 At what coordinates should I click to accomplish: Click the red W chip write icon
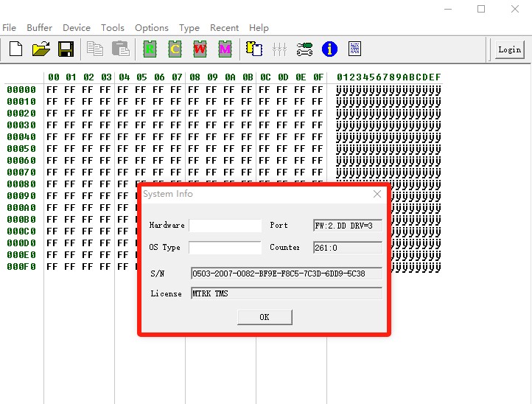(200, 49)
